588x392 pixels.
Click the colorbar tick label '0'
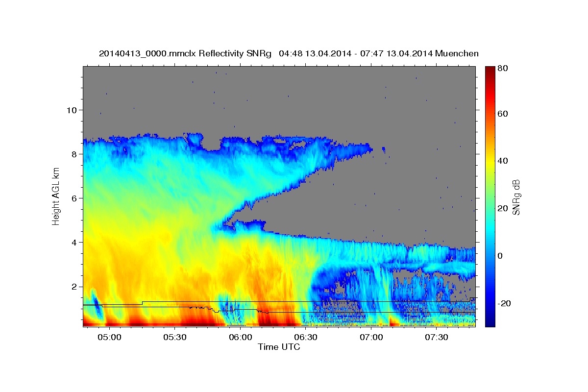[x=500, y=256]
